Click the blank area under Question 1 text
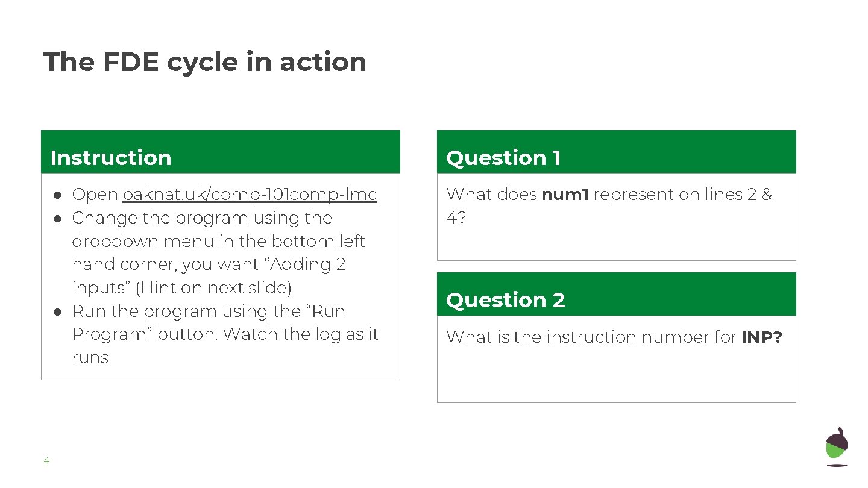Viewport: 868px width, 488px height. tap(616, 244)
